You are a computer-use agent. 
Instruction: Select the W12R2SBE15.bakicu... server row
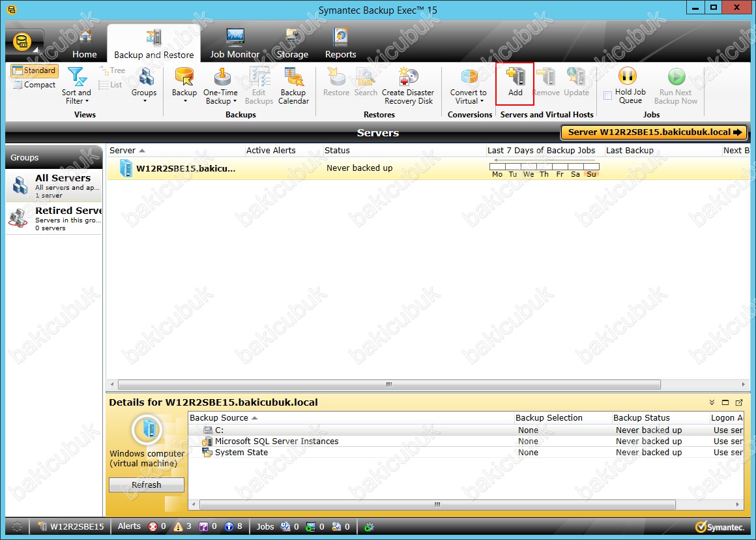pos(429,168)
